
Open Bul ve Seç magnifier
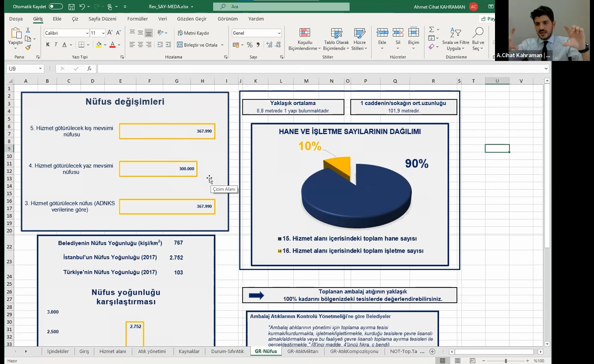pos(478,39)
